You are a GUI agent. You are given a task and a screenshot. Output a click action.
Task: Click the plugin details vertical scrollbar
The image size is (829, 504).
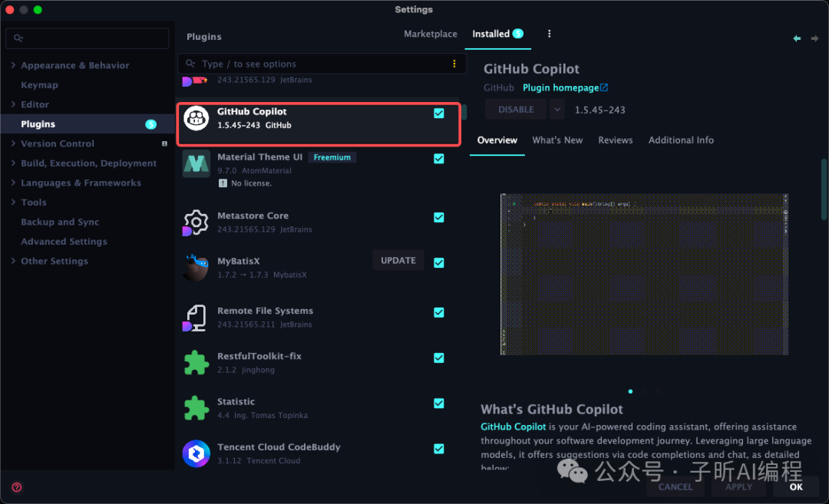pyautogui.click(x=824, y=189)
